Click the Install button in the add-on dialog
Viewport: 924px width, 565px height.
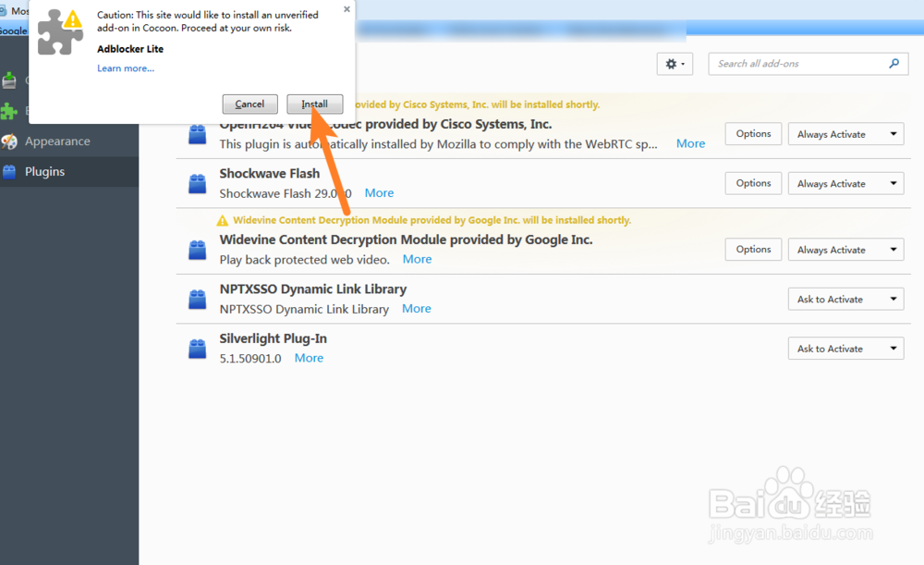click(x=315, y=104)
